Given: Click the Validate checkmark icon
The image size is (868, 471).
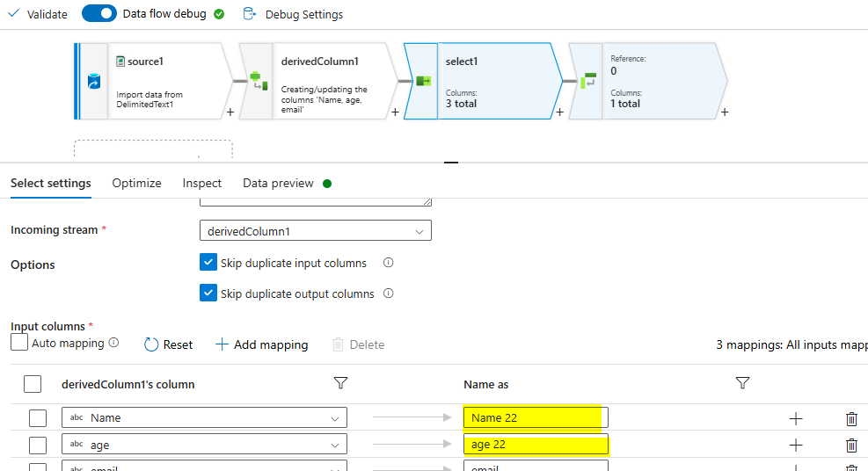Looking at the screenshot, I should pos(13,13).
